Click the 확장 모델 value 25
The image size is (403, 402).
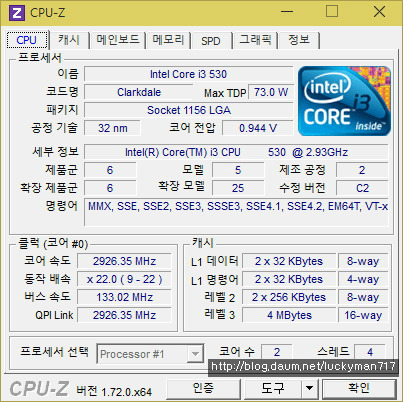238,188
